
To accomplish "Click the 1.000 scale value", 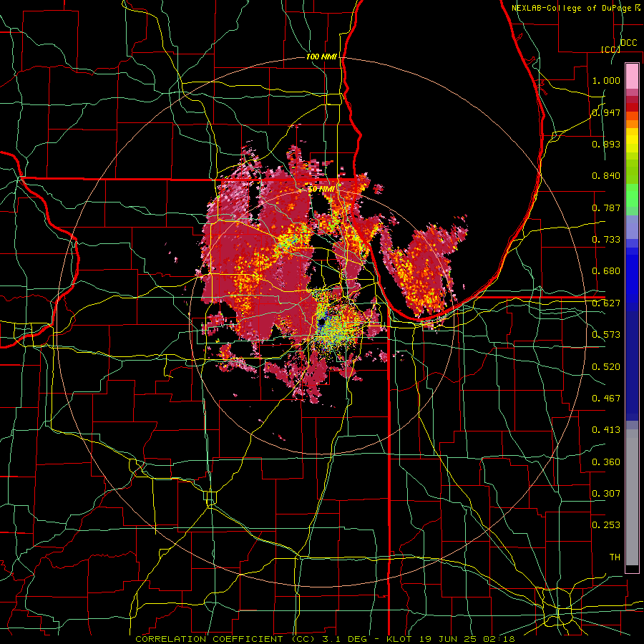I will (606, 80).
